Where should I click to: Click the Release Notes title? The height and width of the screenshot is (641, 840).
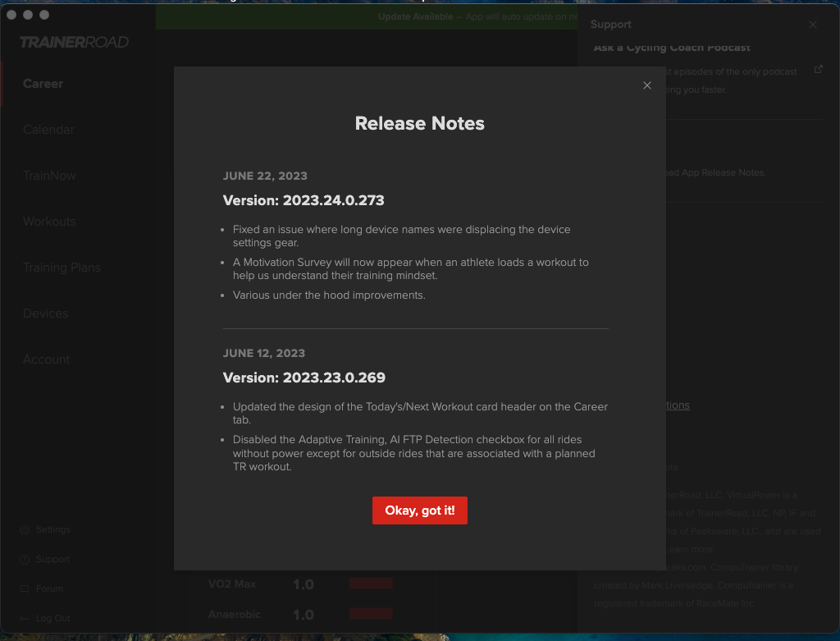pyautogui.click(x=419, y=124)
